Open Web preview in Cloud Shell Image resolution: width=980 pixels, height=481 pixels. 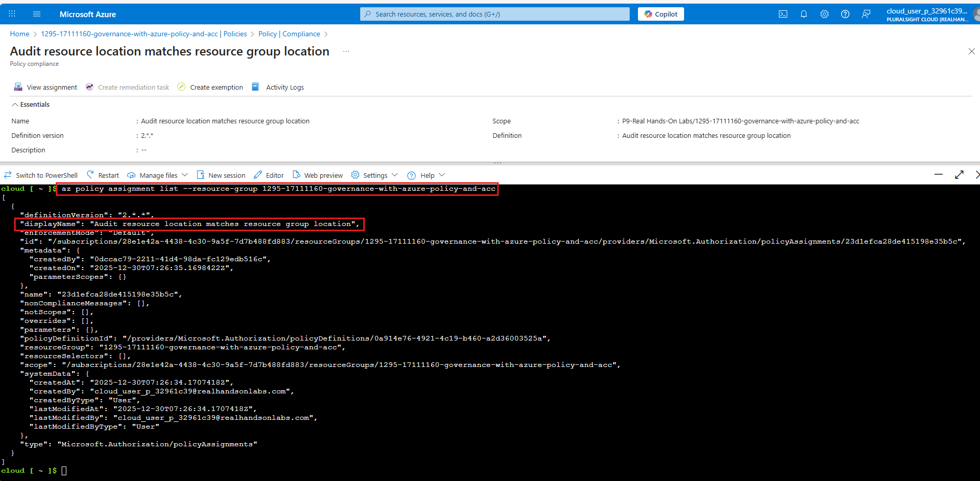(x=318, y=175)
